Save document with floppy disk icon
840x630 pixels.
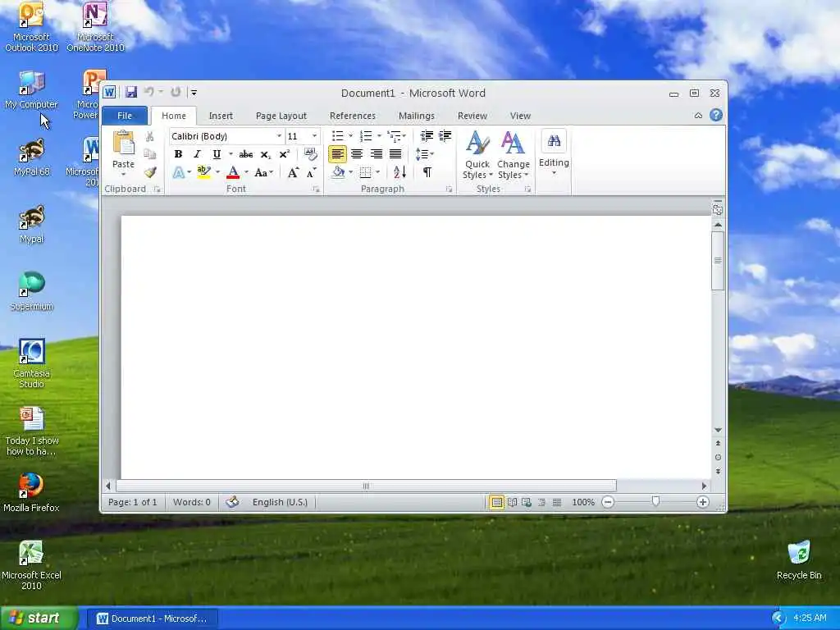131,92
